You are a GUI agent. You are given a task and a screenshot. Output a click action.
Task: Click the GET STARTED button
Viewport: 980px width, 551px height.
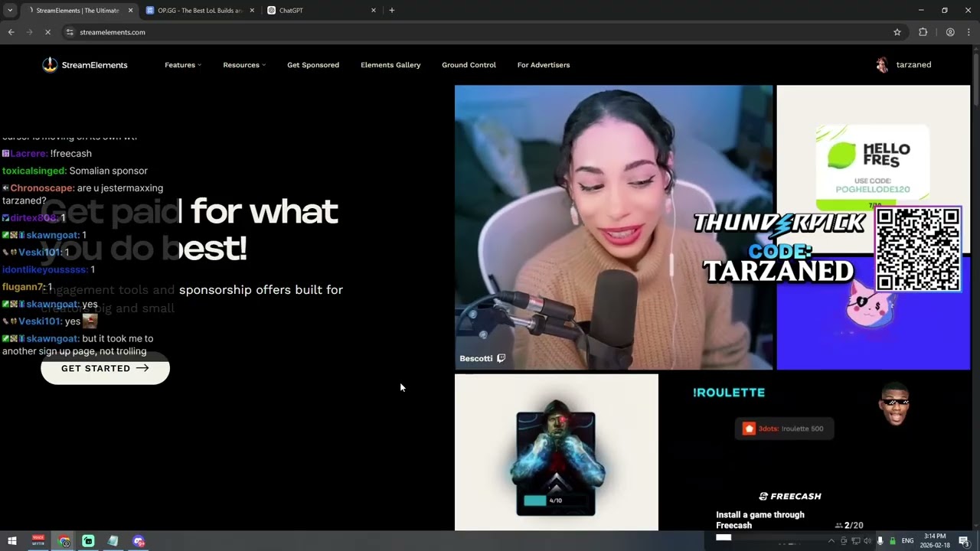click(105, 368)
